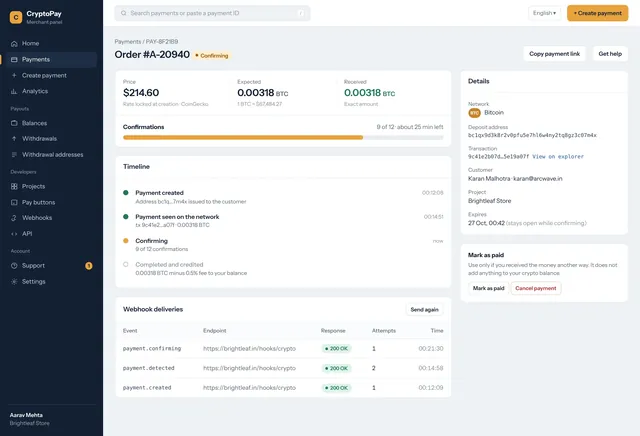
Task: Click the 00:21:30 time for payment.confirming
Action: [x=431, y=349]
